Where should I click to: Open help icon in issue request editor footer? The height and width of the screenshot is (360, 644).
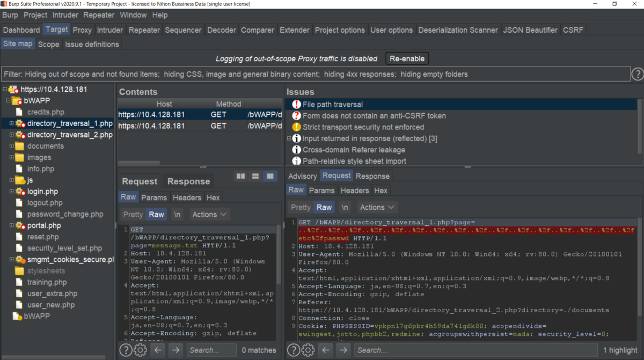293,350
